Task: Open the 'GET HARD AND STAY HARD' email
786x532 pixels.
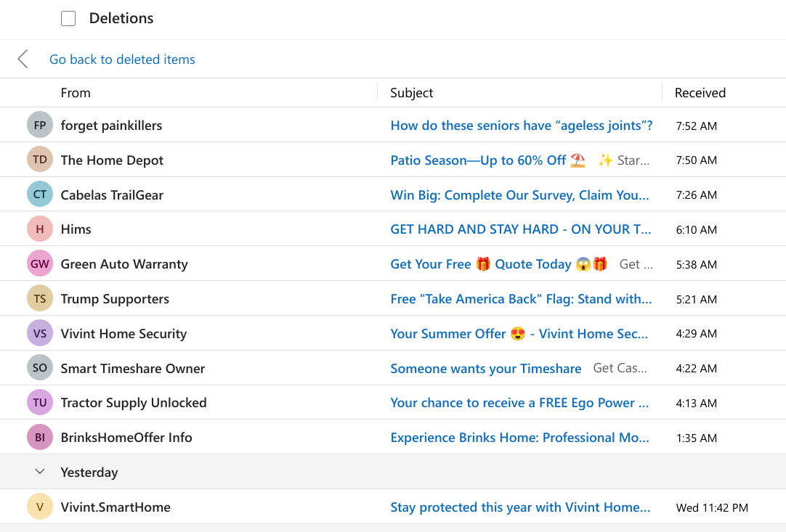Action: click(x=520, y=229)
